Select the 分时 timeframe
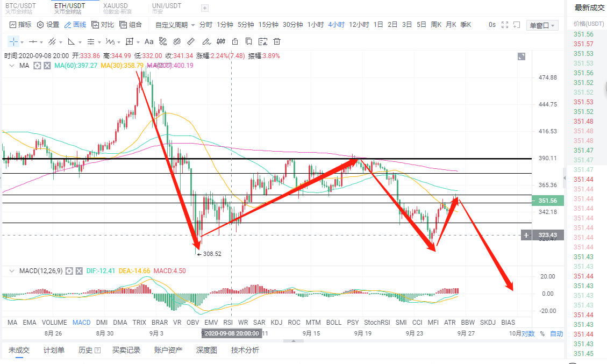Viewport: 607px width, 364px height. [x=205, y=25]
